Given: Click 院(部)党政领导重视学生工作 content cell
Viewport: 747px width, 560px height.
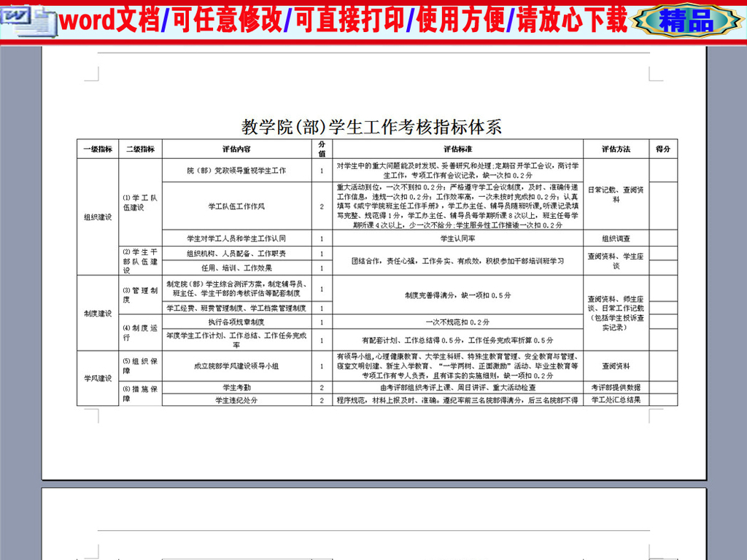Looking at the screenshot, I should (237, 171).
